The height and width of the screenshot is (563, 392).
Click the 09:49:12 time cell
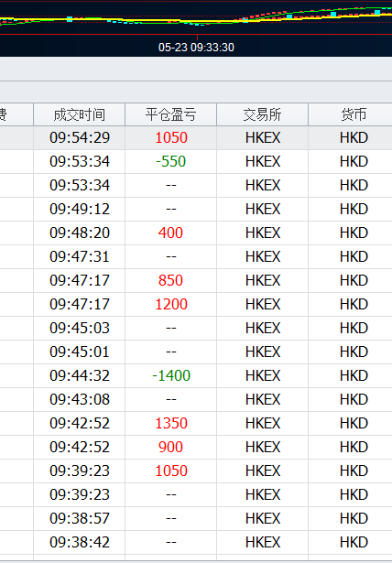(x=79, y=209)
